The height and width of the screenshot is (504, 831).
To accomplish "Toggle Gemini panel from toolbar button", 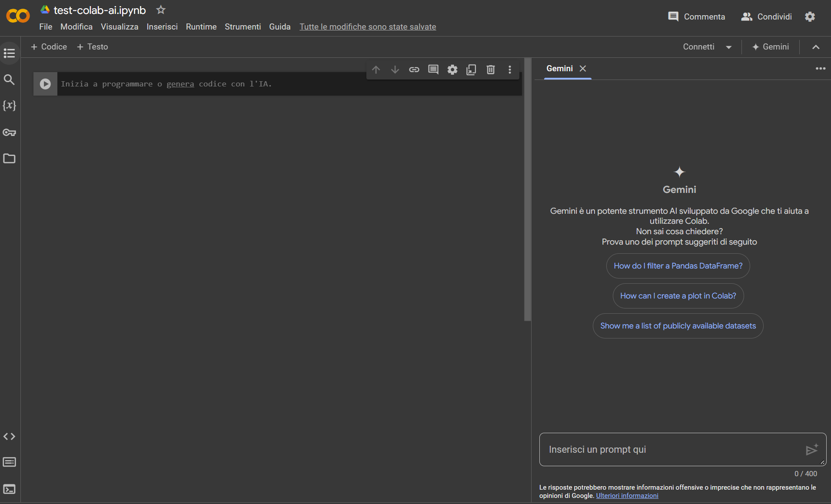I will [771, 47].
